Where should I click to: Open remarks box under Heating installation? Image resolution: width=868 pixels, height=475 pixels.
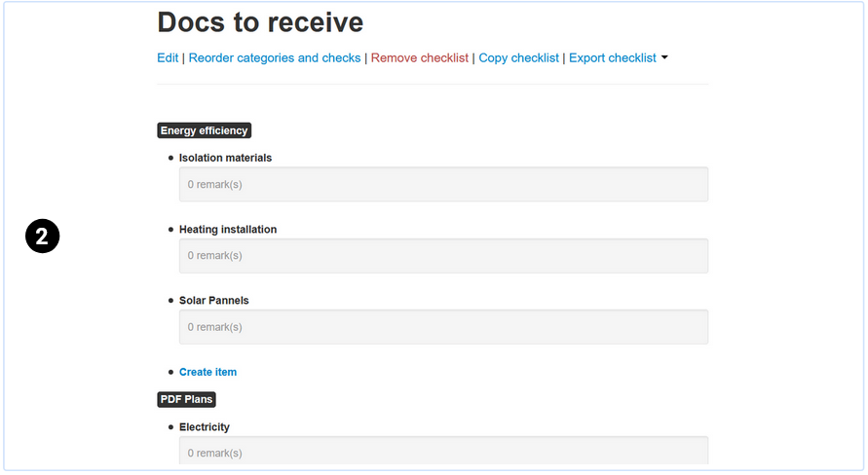coord(443,255)
